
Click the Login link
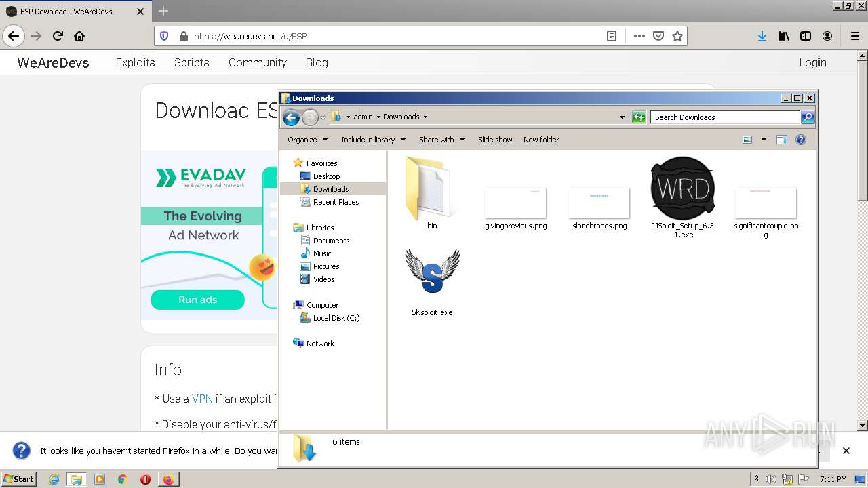tap(812, 62)
